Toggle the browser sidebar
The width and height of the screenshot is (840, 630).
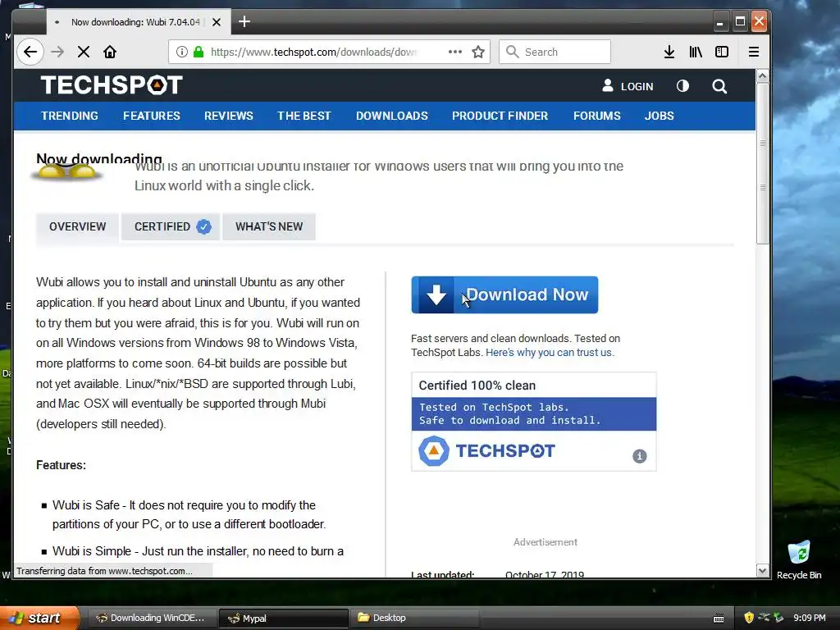tap(722, 52)
